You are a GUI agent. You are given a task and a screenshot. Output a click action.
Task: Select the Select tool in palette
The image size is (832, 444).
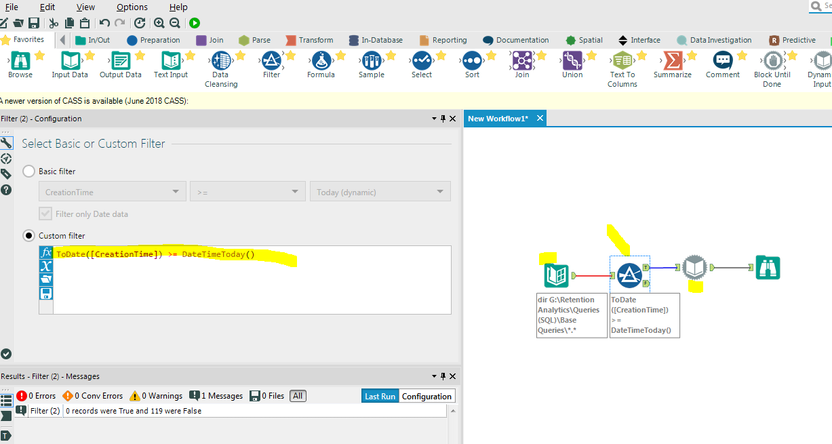point(422,65)
